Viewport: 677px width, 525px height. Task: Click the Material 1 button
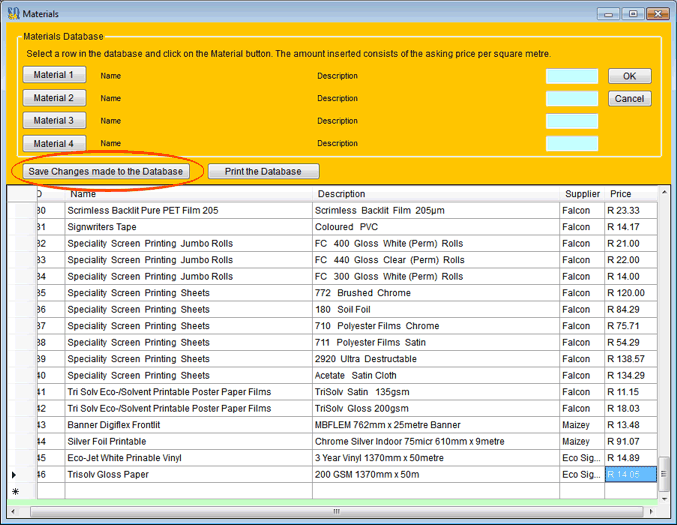click(x=54, y=75)
